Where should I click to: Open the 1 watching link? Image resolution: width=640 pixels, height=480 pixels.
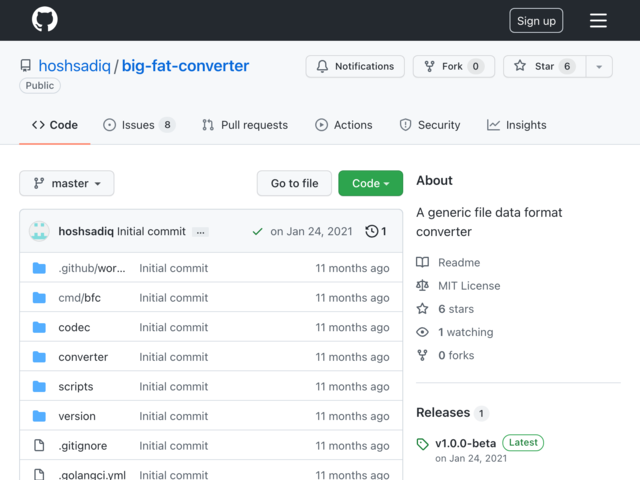[x=466, y=332]
